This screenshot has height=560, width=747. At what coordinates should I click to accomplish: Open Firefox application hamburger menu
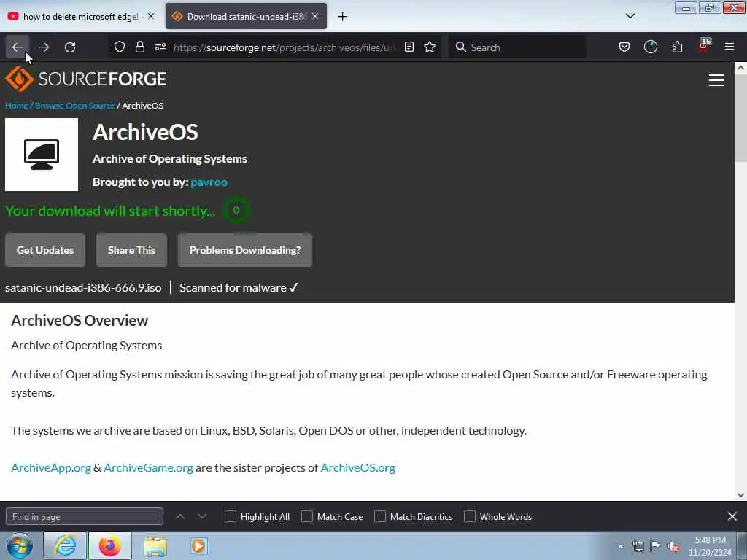[x=729, y=47]
